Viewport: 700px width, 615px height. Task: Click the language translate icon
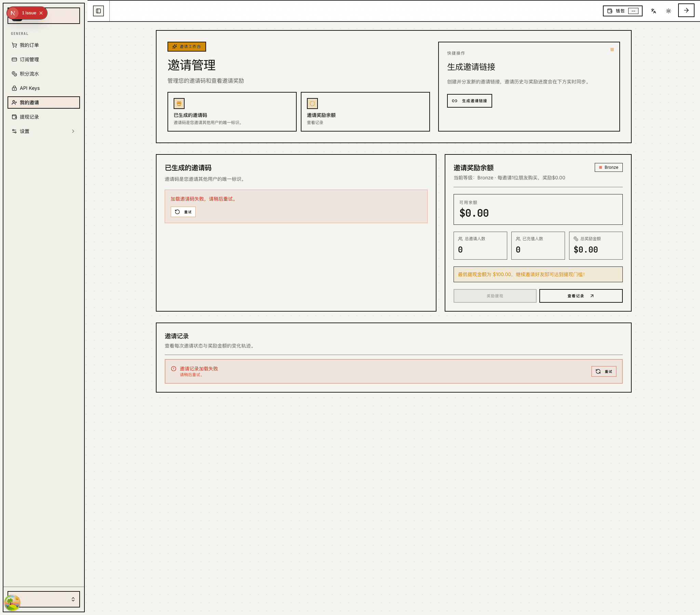point(653,11)
